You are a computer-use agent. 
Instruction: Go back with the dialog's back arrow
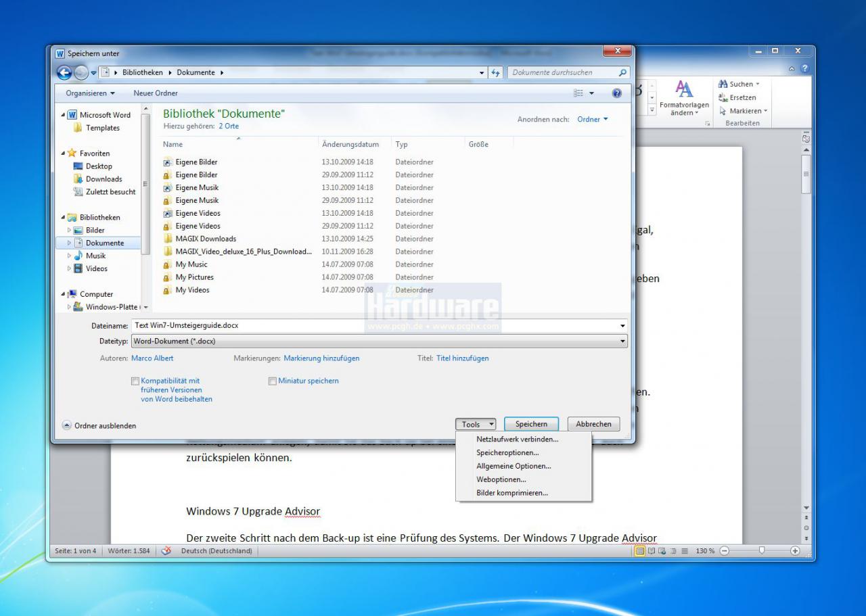(x=64, y=72)
